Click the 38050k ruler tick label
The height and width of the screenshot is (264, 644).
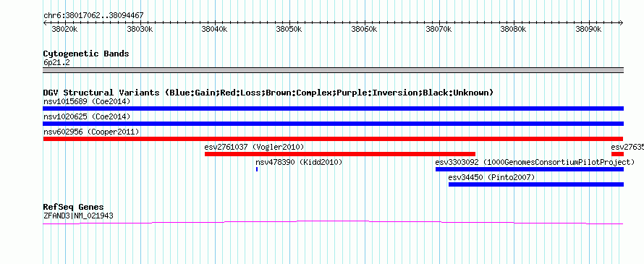point(289,29)
